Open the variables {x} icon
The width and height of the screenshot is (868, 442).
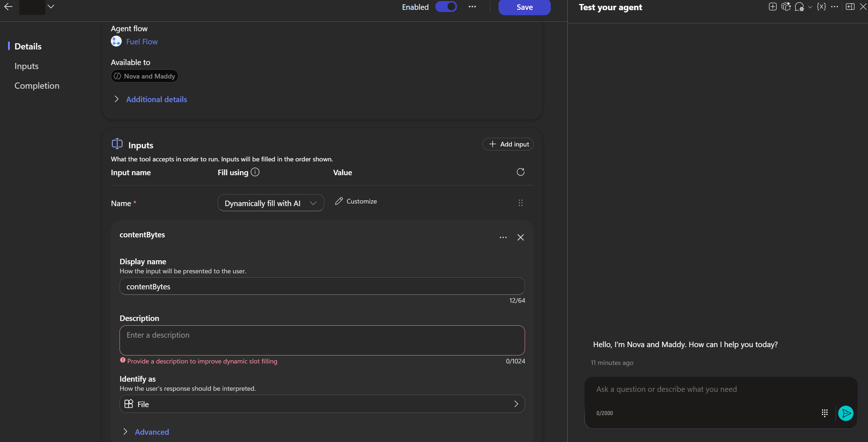(821, 7)
